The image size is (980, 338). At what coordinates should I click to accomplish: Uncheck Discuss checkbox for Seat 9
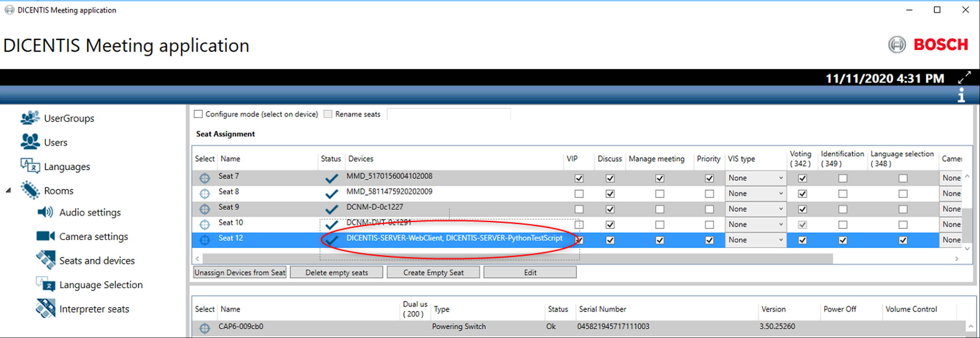click(x=610, y=209)
